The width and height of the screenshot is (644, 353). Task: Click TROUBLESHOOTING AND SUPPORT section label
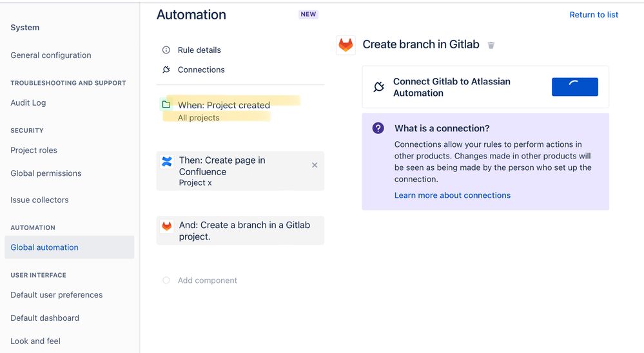(68, 83)
